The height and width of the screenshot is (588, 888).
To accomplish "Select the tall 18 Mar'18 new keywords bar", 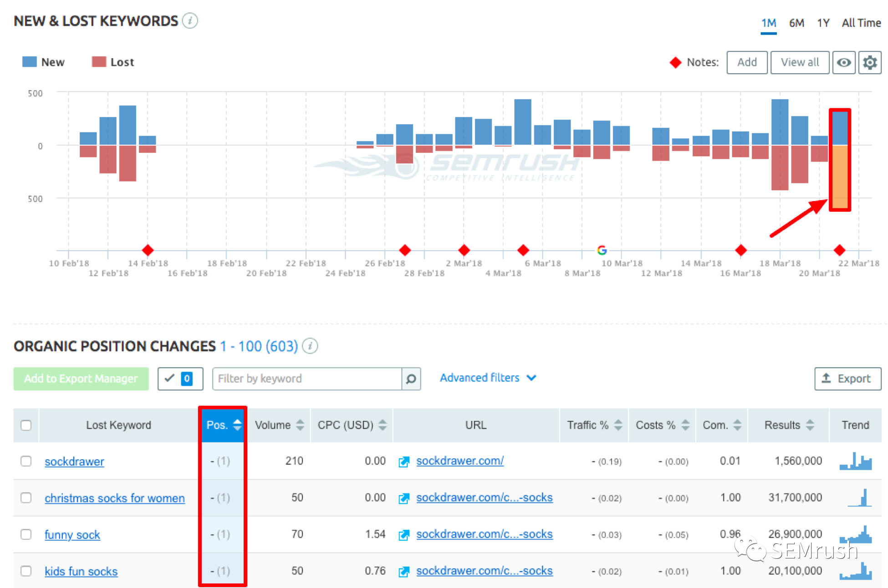I will coord(780,122).
